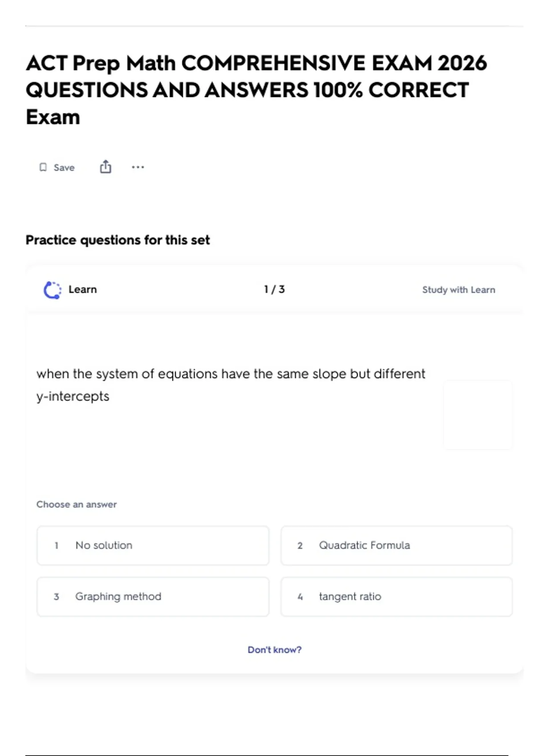The image size is (534, 756).
Task: Click the Practice questions for this set heading
Action: [x=117, y=240]
